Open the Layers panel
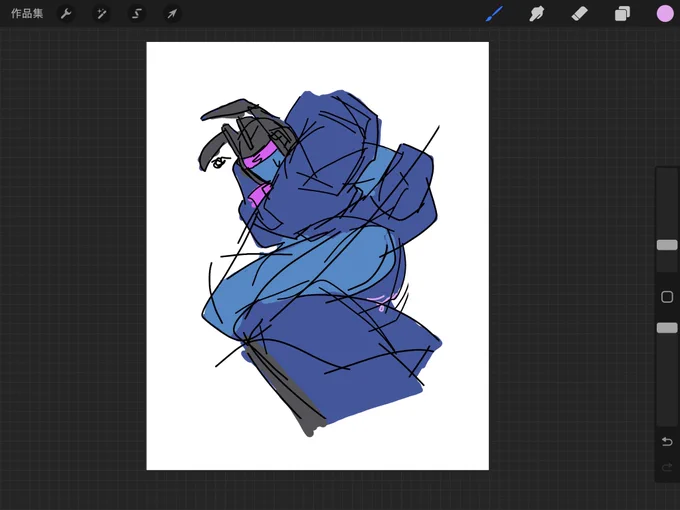The image size is (680, 510). [x=622, y=14]
